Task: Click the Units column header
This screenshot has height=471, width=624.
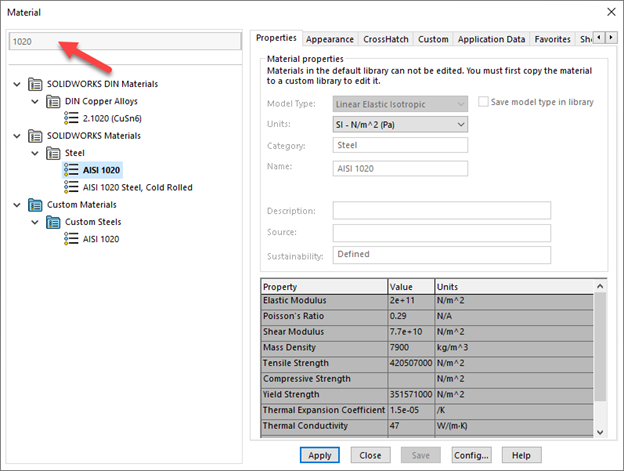Action: pos(514,287)
